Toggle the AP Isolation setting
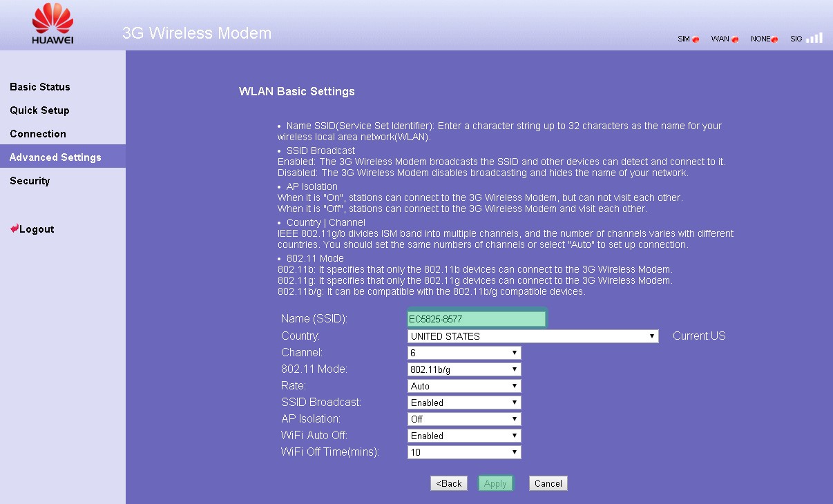833x504 pixels. (464, 419)
